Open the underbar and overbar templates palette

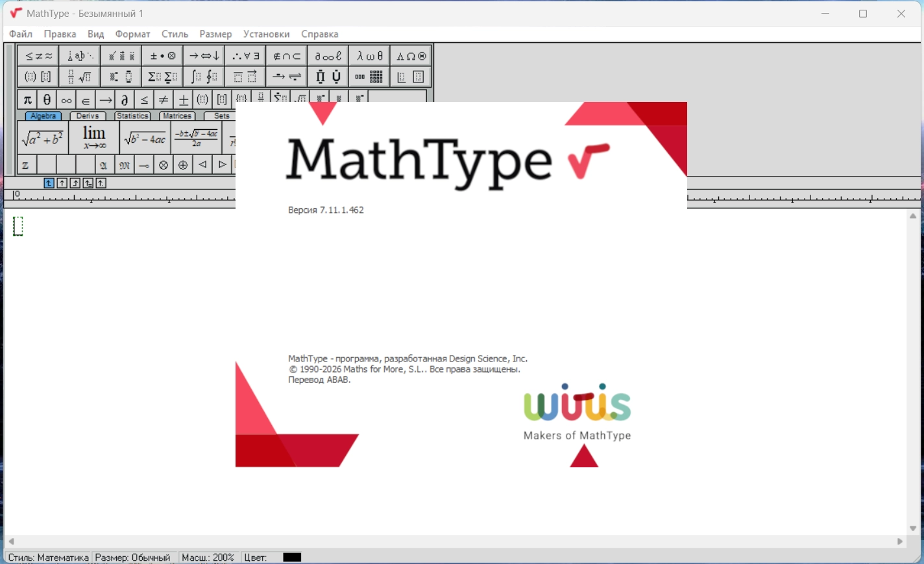pyautogui.click(x=245, y=77)
